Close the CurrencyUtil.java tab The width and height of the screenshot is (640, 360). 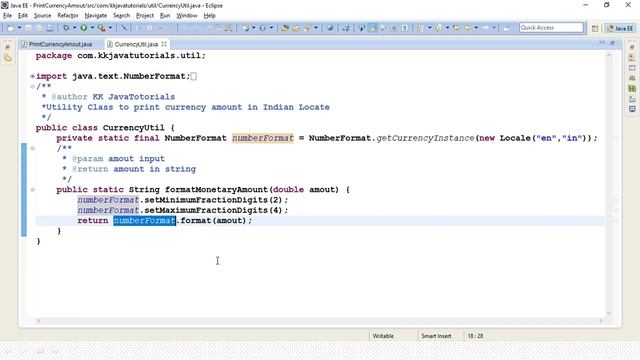coord(164,44)
